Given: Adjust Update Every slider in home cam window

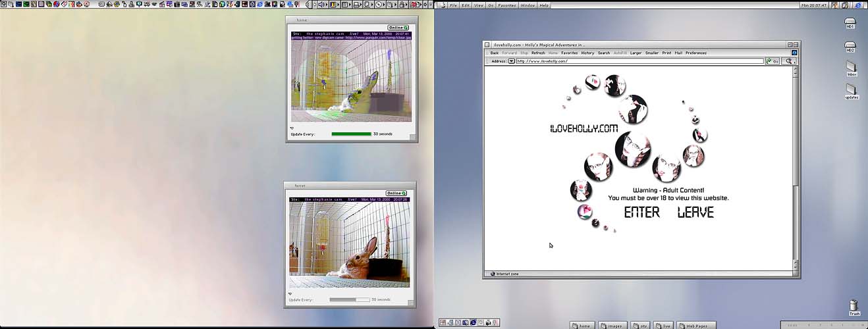Looking at the screenshot, I should (351, 134).
